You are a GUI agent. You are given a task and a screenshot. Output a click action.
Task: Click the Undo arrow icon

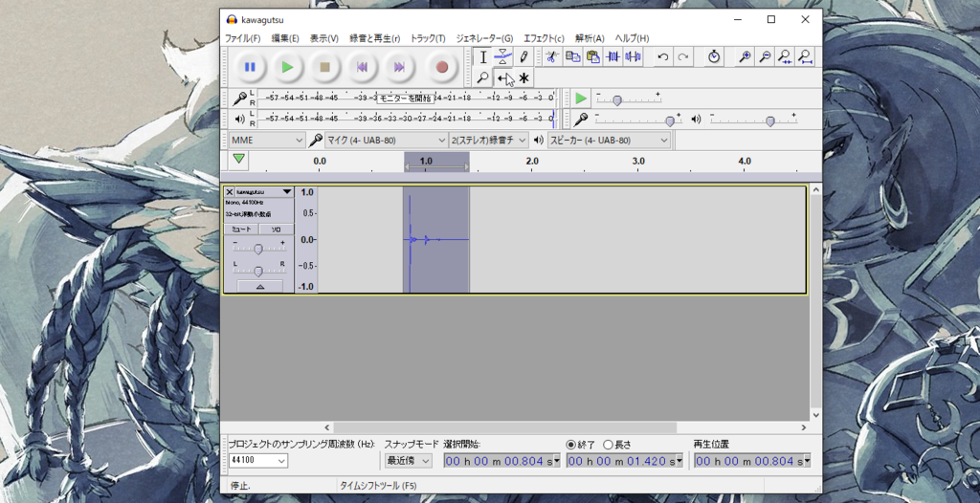[x=663, y=56]
